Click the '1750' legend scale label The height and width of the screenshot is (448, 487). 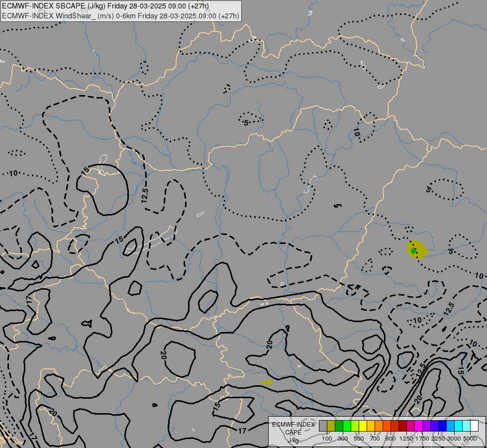(422, 439)
